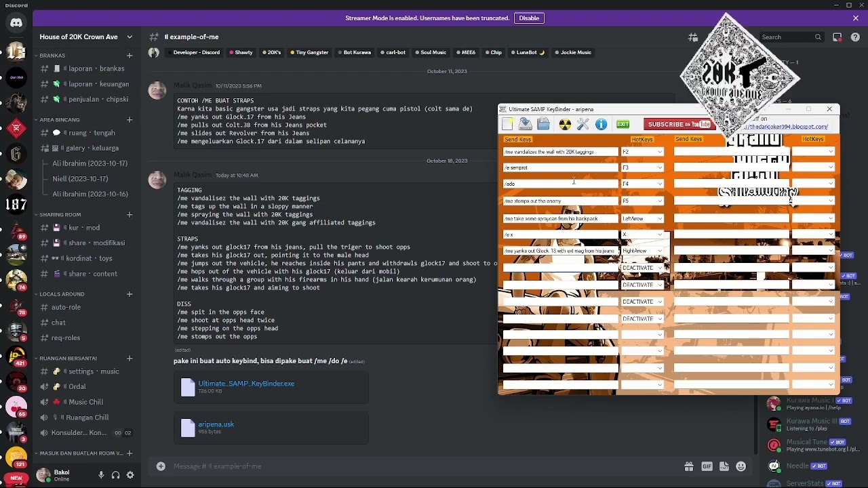The height and width of the screenshot is (488, 868).
Task: Edit the '/ado' send key field
Action: (x=560, y=184)
